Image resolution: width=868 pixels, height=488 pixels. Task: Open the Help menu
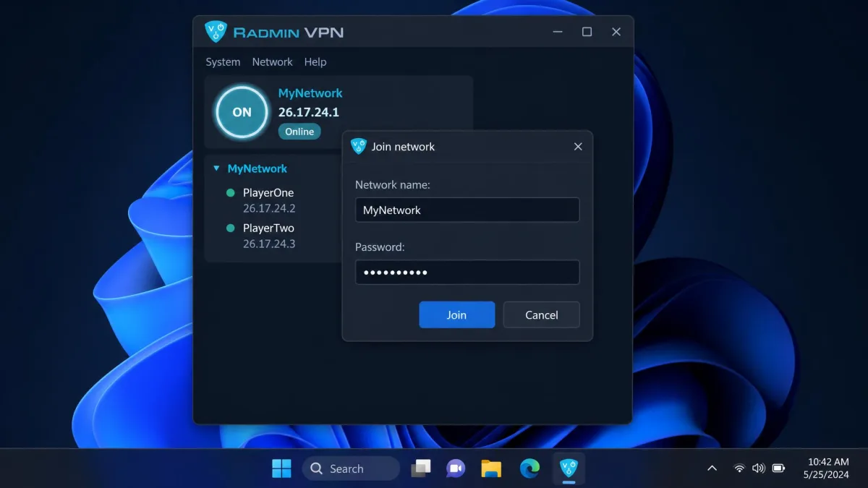(315, 62)
